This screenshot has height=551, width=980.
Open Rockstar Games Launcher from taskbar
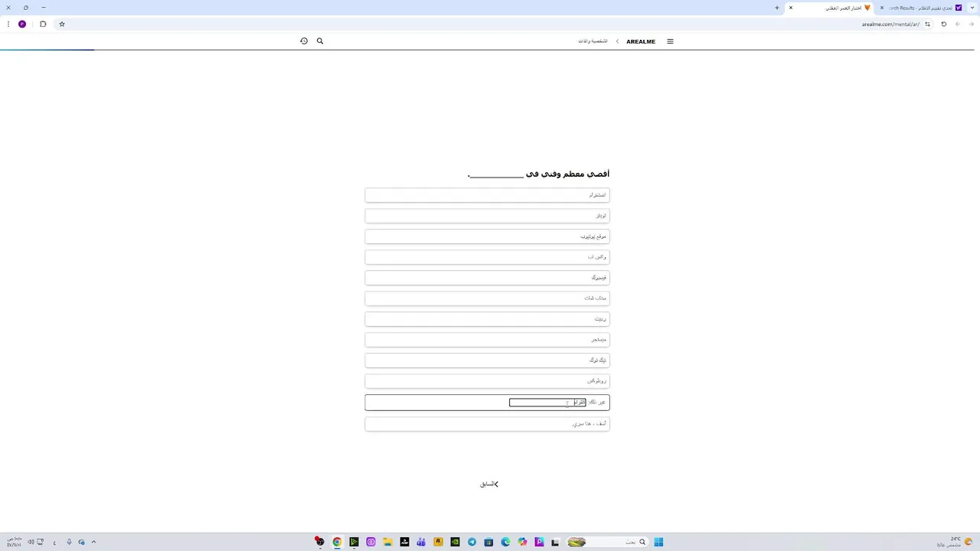438,542
